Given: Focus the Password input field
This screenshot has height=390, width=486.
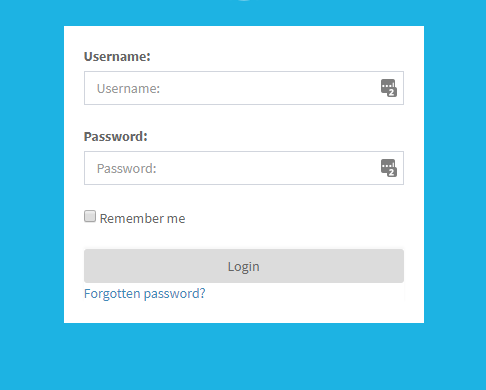Looking at the screenshot, I should [244, 168].
